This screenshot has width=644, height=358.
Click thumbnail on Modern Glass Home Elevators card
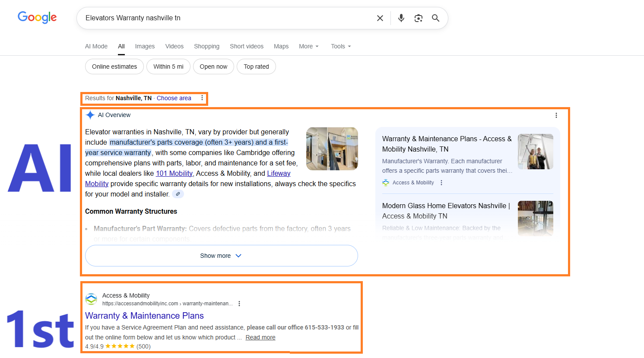tap(536, 219)
